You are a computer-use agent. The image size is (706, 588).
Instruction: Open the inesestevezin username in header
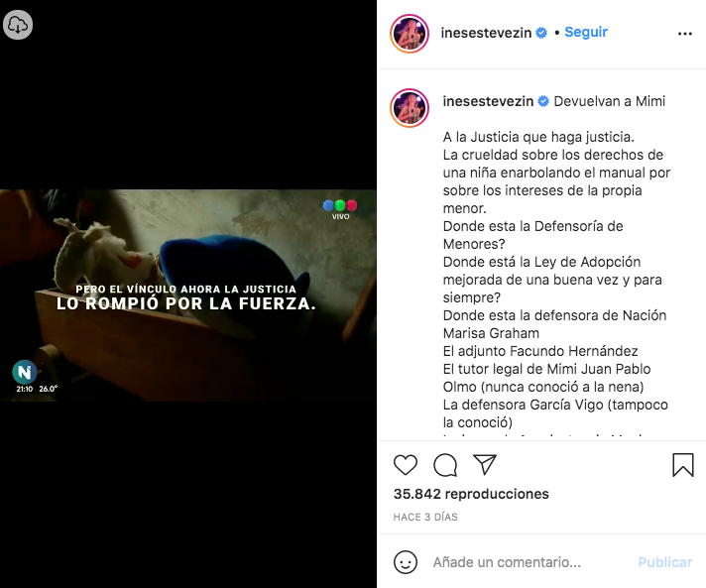pyautogui.click(x=486, y=33)
